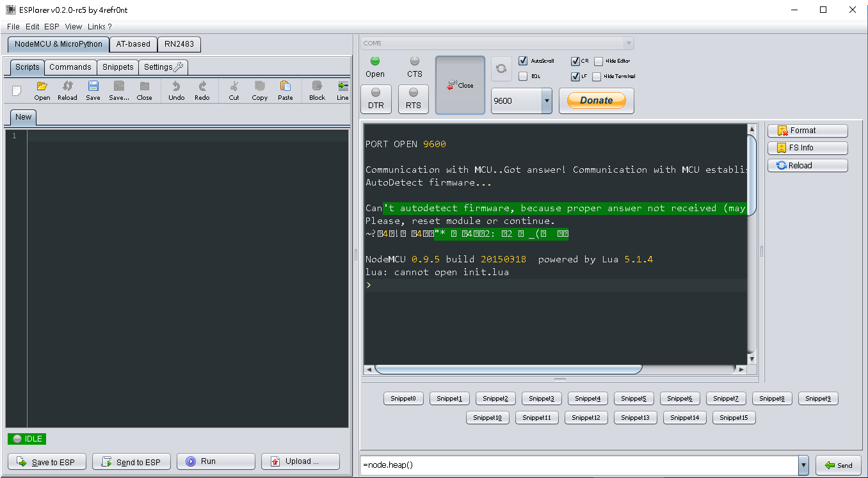This screenshot has width=868, height=478.
Task: Enable AutoScroll for the terminal
Action: point(522,60)
